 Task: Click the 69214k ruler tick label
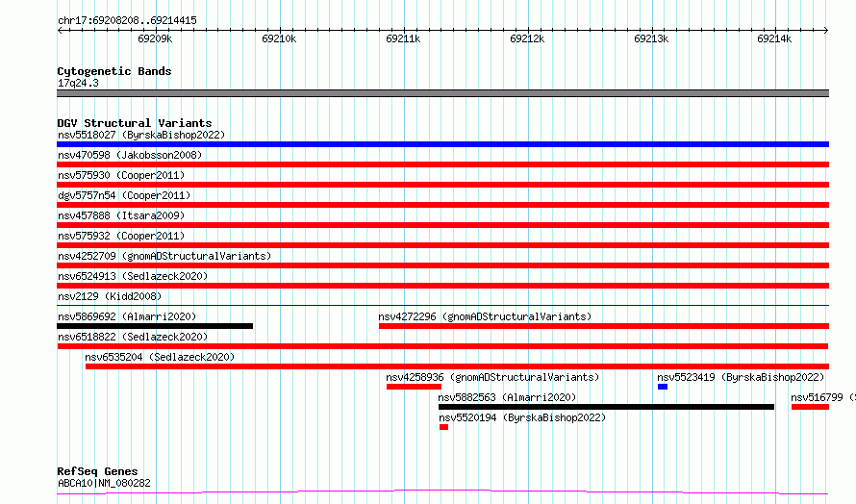pos(774,38)
